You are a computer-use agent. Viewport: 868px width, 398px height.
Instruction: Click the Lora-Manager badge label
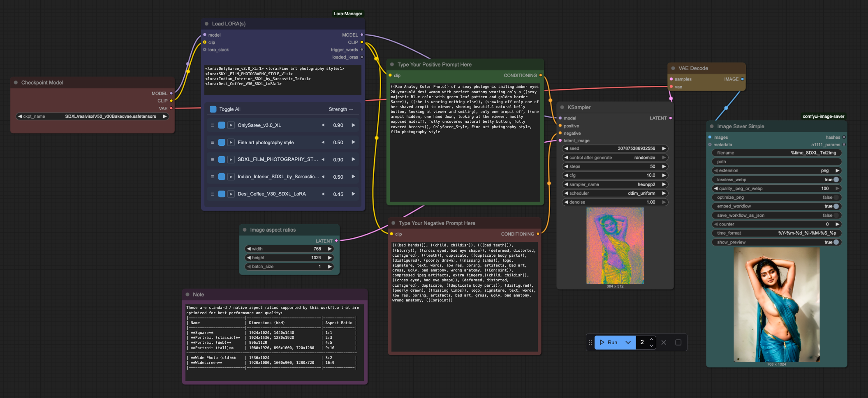[x=348, y=14]
